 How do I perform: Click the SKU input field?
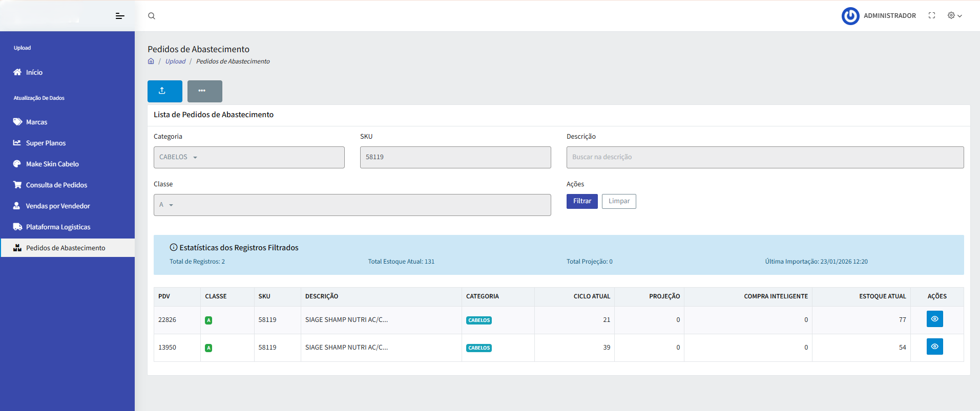455,157
